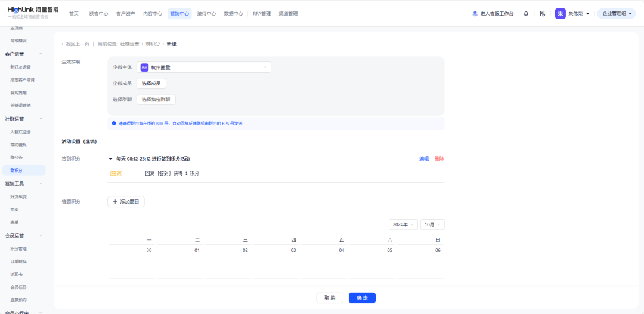Click the plus icon in 添加题目

click(x=115, y=202)
